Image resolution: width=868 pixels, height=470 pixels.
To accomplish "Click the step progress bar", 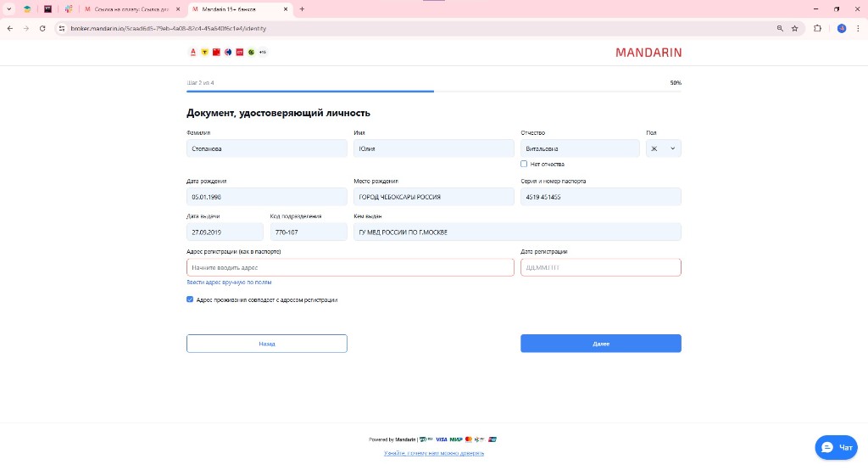I will point(434,91).
